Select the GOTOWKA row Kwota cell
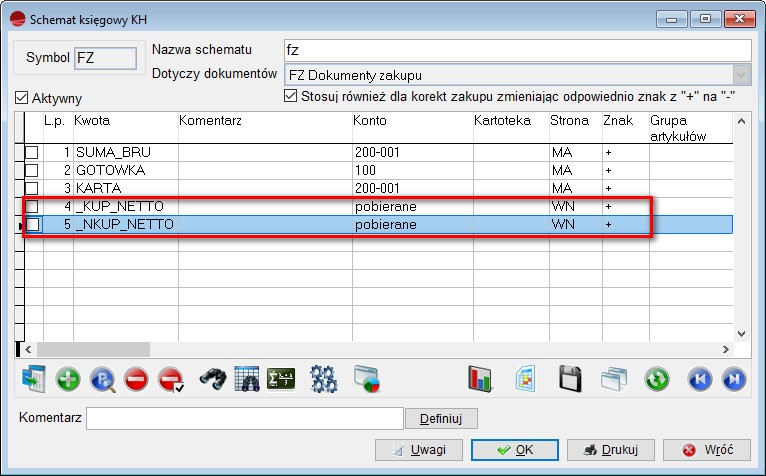The height and width of the screenshot is (476, 766). (125, 170)
